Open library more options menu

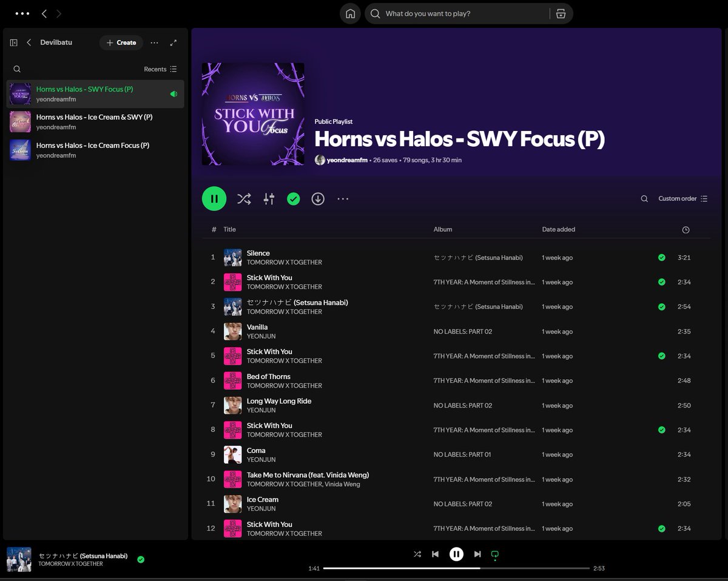(154, 42)
